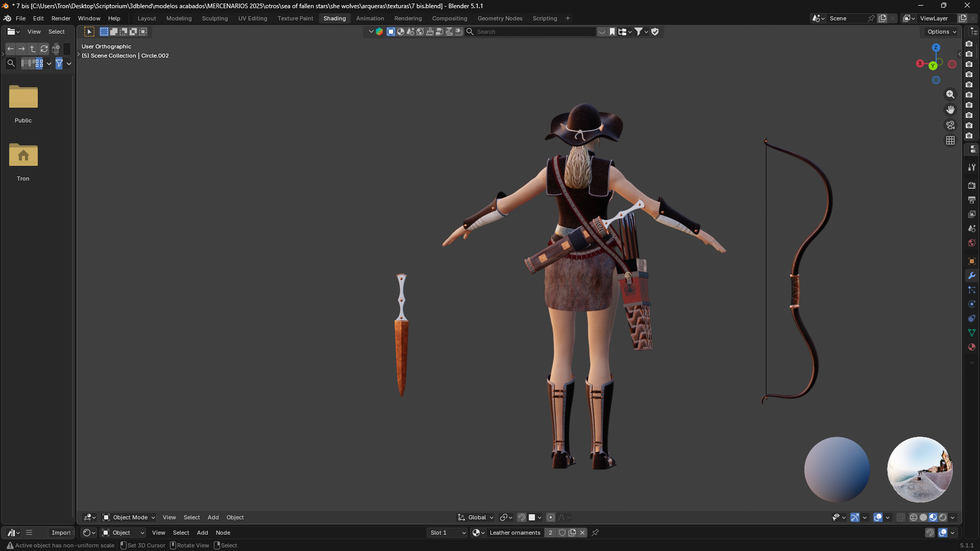
Task: Click the Import button
Action: 61,533
